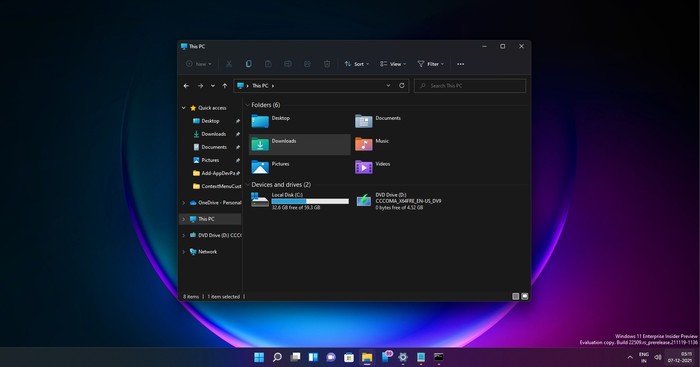Open File Explorer on the taskbar
700x367 pixels.
[367, 357]
